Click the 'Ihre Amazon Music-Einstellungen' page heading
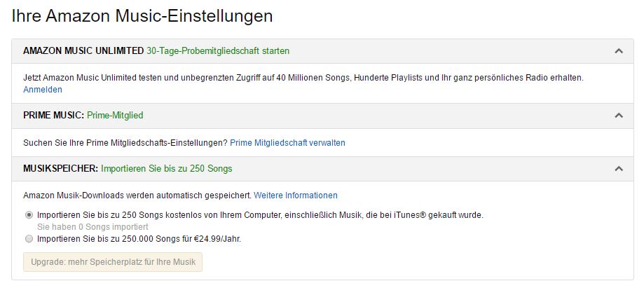 pos(142,15)
